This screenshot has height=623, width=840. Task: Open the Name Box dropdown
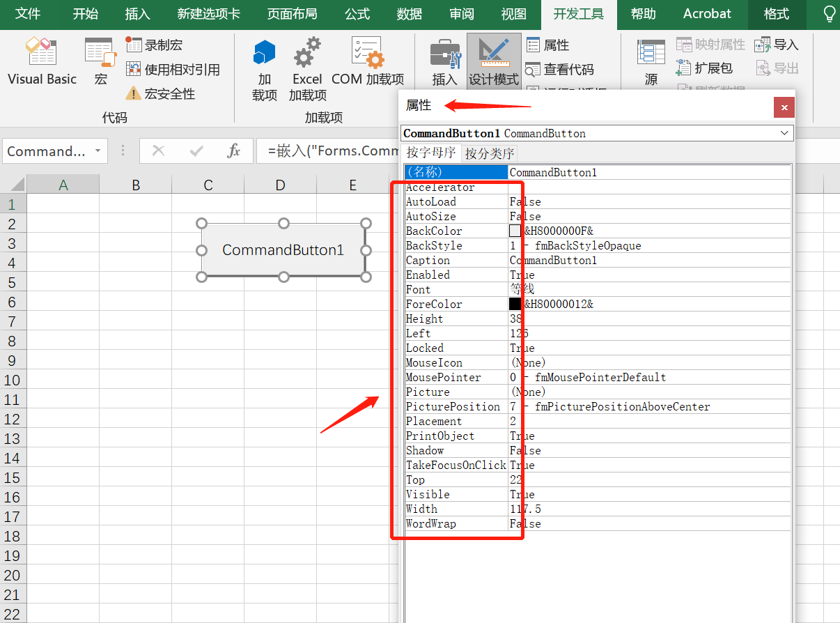[x=97, y=151]
